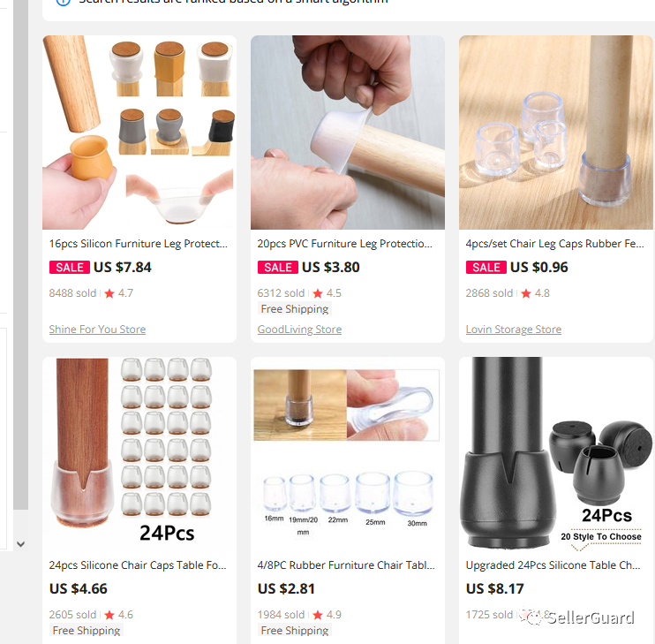Select the 4pcs/set Chair Leg Caps clear caps image

tap(555, 133)
